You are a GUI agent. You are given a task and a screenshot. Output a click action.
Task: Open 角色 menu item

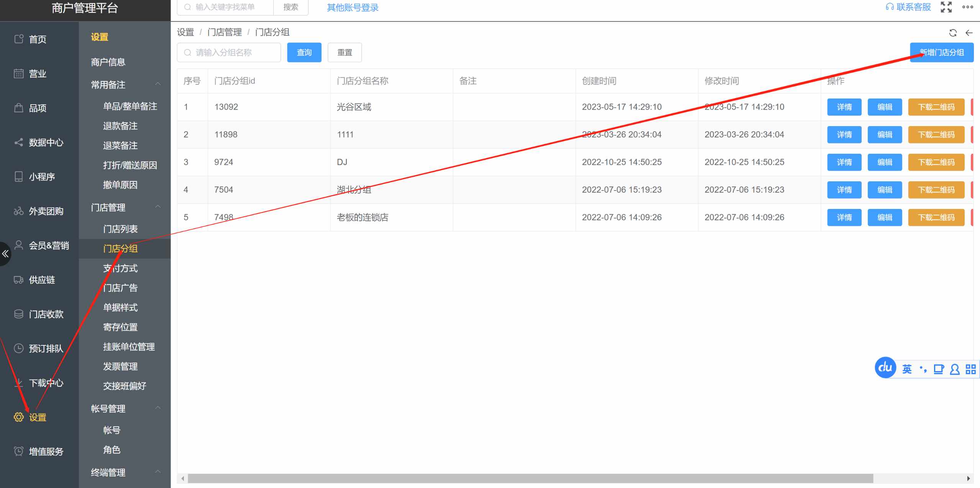112,449
